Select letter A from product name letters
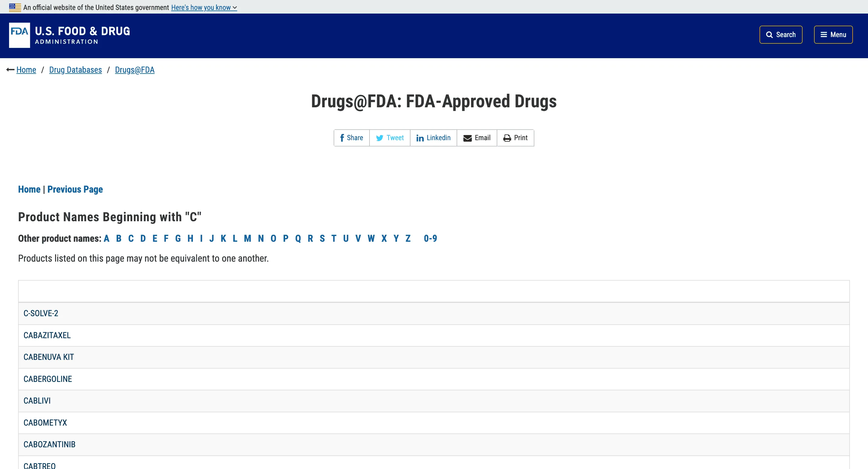Viewport: 868px width, 469px height. pyautogui.click(x=106, y=238)
